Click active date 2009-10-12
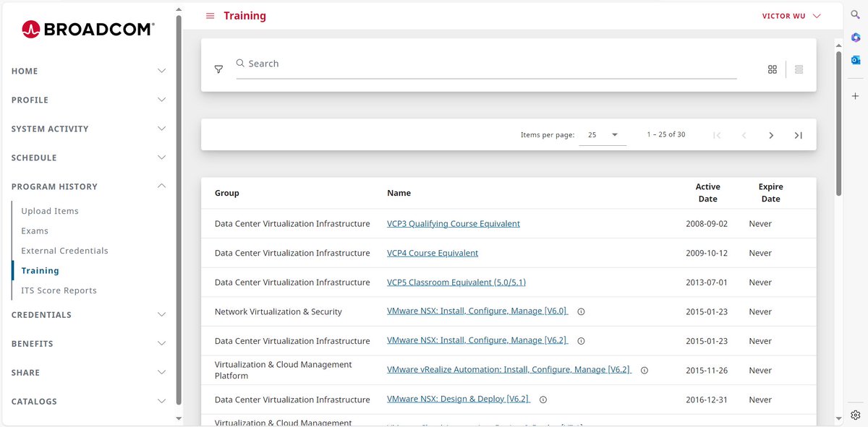This screenshot has height=427, width=868. pyautogui.click(x=707, y=254)
